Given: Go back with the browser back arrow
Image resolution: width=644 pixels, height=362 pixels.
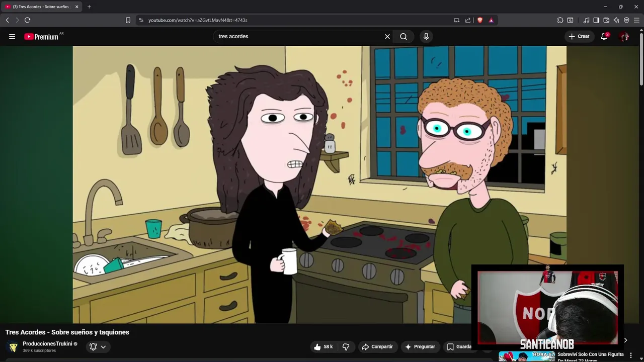Looking at the screenshot, I should click(8, 20).
